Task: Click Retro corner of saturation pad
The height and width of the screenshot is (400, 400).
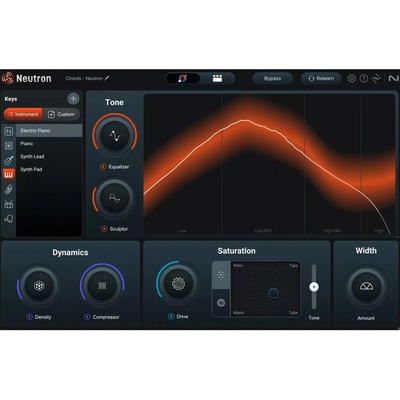Action: pos(238,266)
